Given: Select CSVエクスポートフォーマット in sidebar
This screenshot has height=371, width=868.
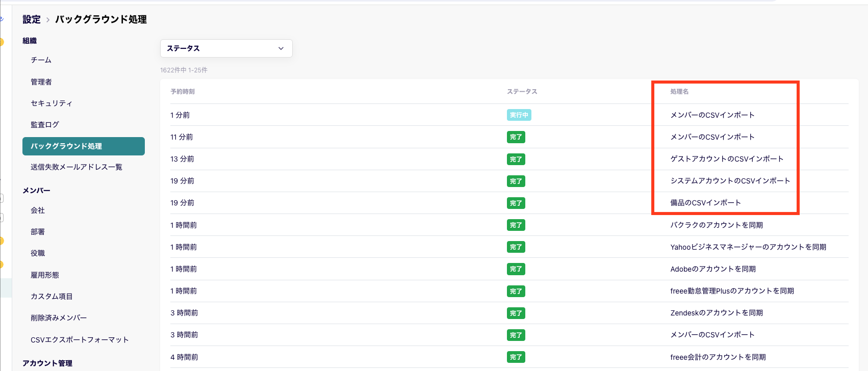Looking at the screenshot, I should [x=80, y=340].
